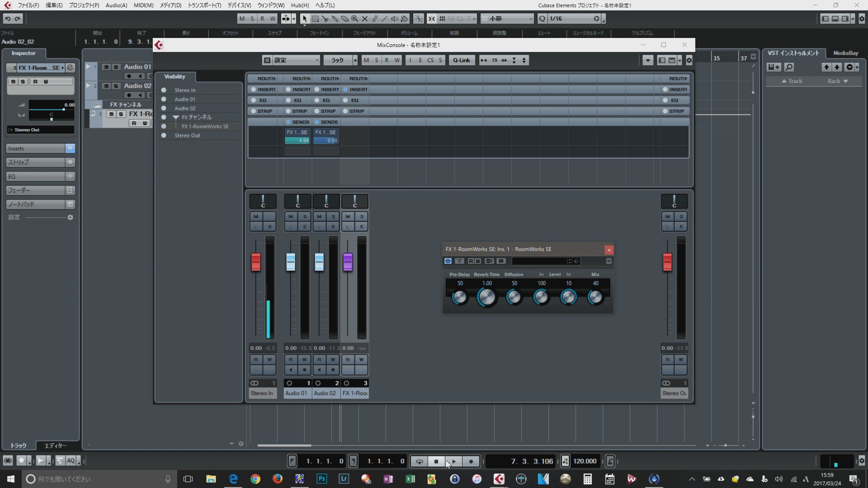Image resolution: width=868 pixels, height=488 pixels.
Task: Click the purple FX 1-RoomWorks fader
Action: click(x=348, y=262)
